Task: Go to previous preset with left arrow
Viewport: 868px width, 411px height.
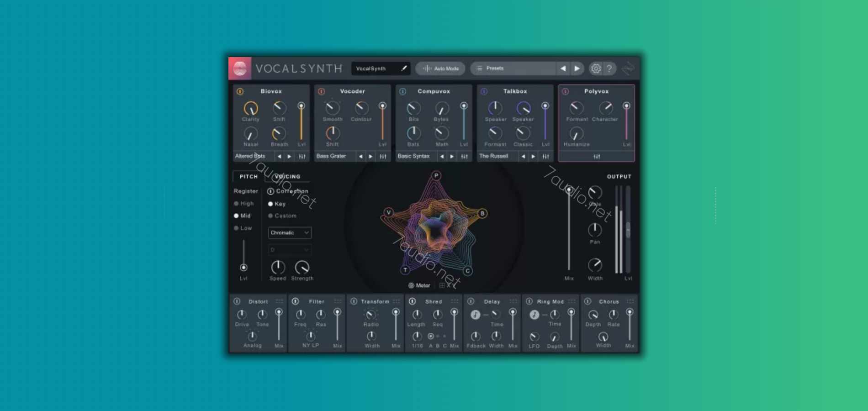Action: click(x=563, y=68)
